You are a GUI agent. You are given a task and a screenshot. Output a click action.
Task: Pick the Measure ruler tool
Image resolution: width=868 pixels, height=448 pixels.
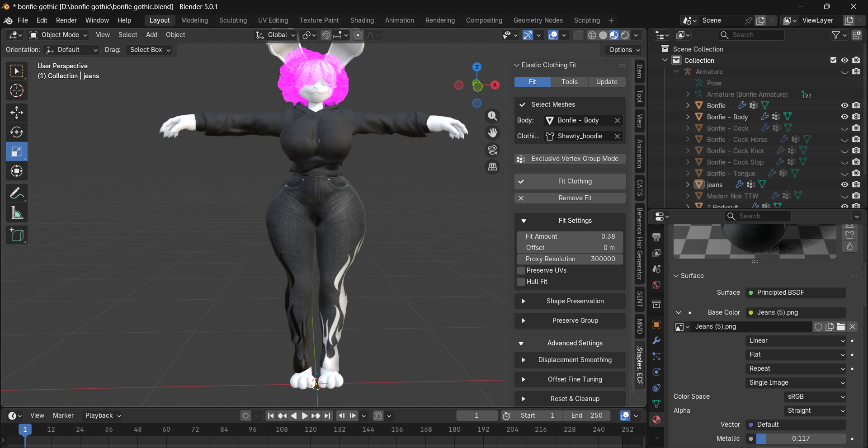(17, 213)
